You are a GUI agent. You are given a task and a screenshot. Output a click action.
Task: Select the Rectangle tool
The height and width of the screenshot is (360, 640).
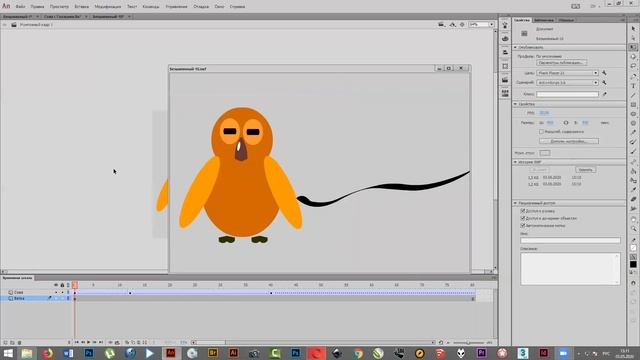(633, 104)
